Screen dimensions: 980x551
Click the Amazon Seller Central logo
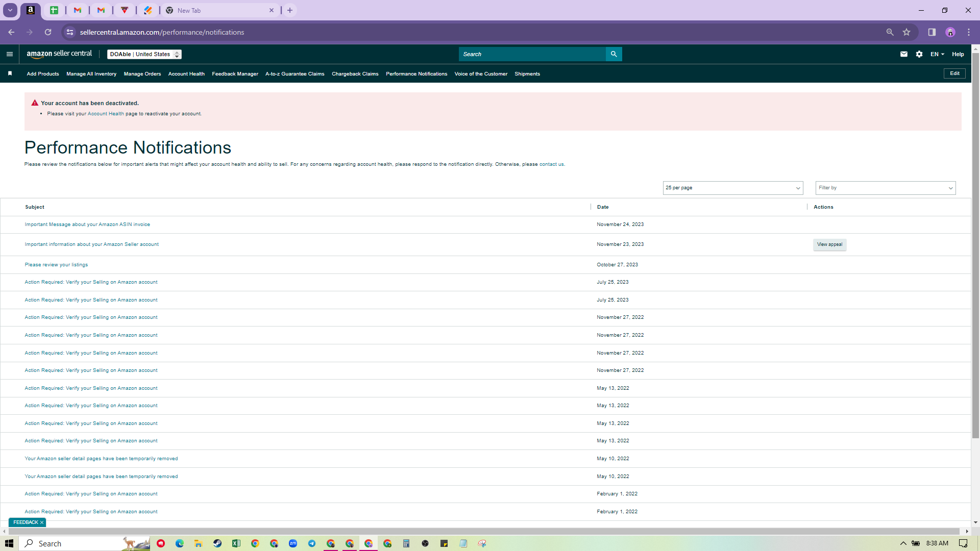[x=59, y=54]
